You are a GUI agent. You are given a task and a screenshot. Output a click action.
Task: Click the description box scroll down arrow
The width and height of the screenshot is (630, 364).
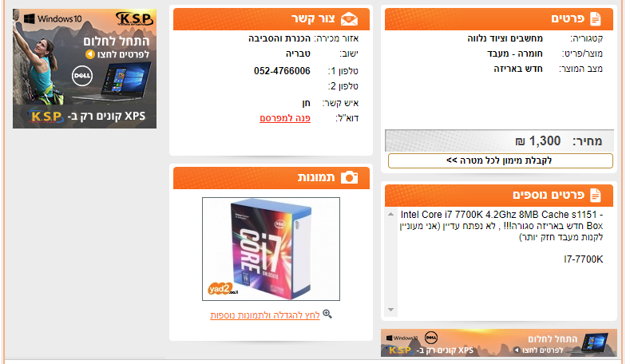coord(390,310)
